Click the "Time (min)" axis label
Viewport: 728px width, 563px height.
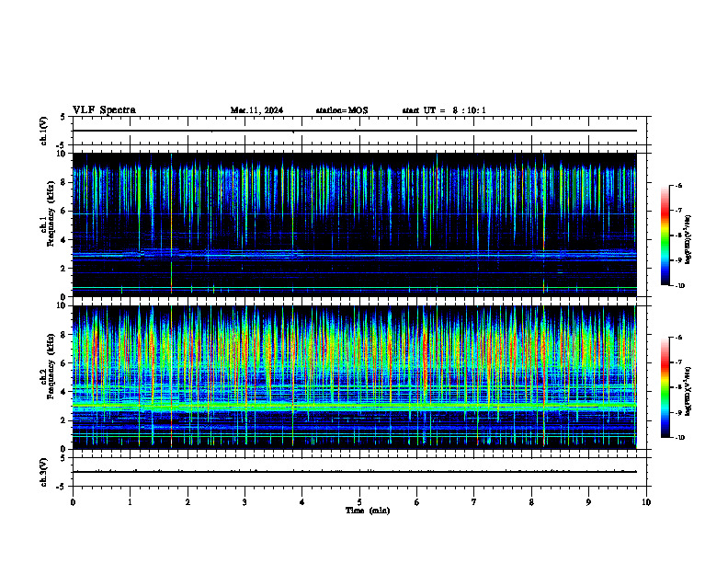pos(368,511)
